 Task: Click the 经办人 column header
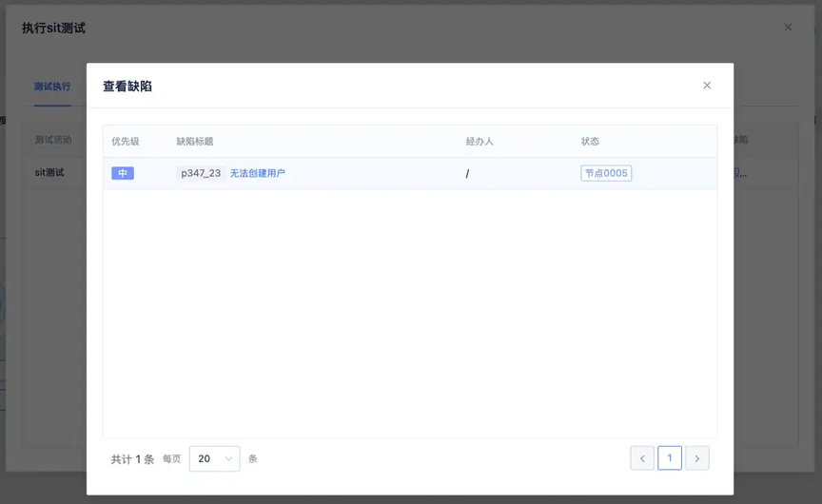pos(479,141)
